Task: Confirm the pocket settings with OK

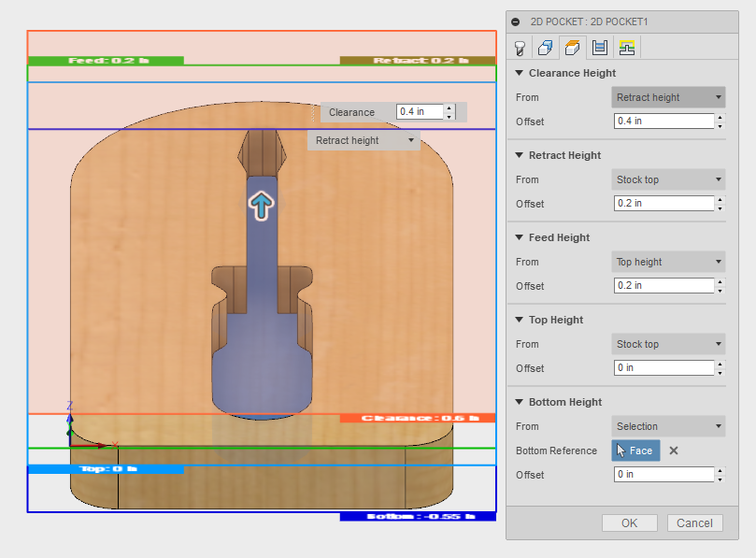Action: click(629, 522)
